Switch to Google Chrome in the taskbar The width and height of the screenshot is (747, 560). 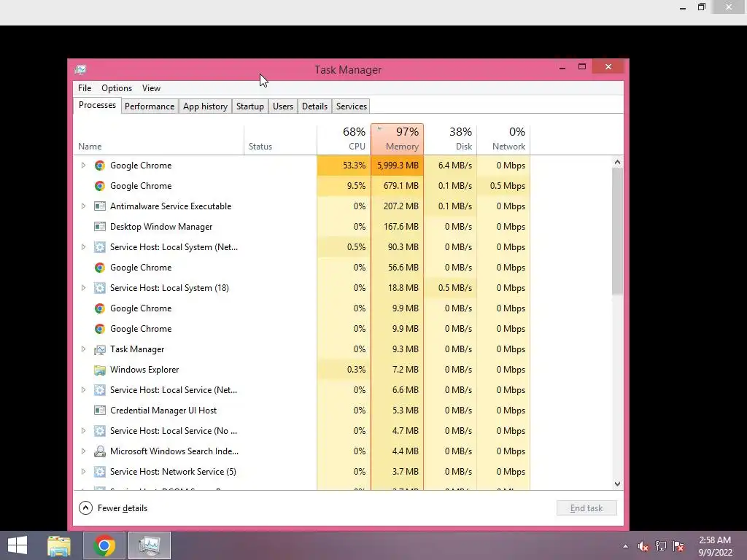coord(104,545)
